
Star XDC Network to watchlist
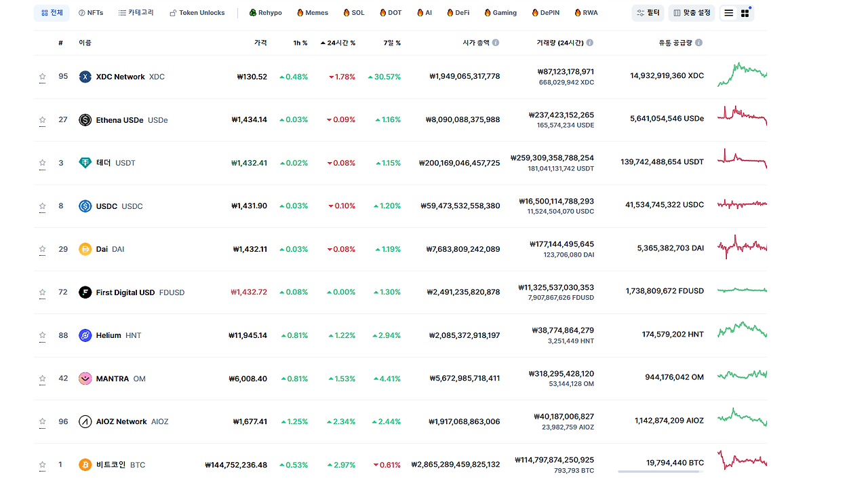click(43, 77)
